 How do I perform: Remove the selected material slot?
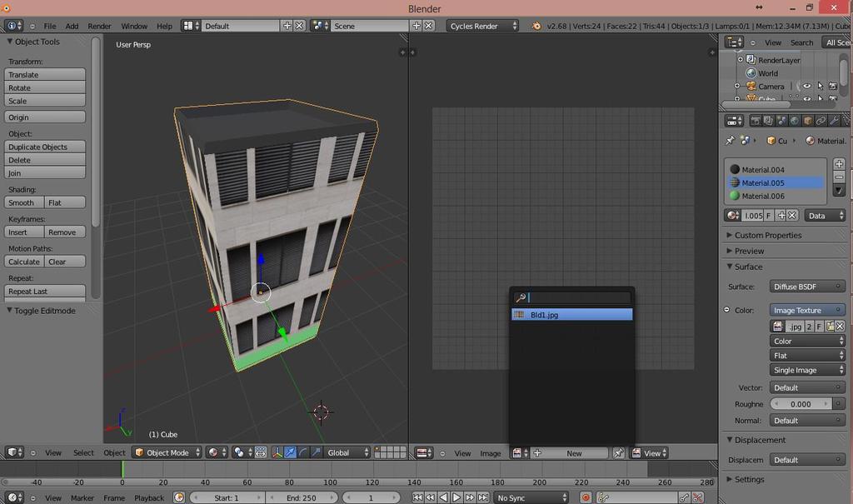pos(838,177)
